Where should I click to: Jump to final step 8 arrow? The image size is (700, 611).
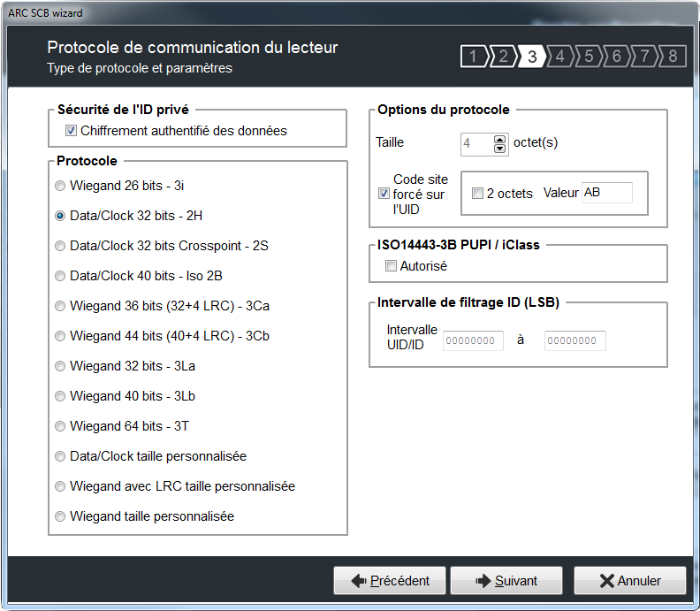[673, 57]
